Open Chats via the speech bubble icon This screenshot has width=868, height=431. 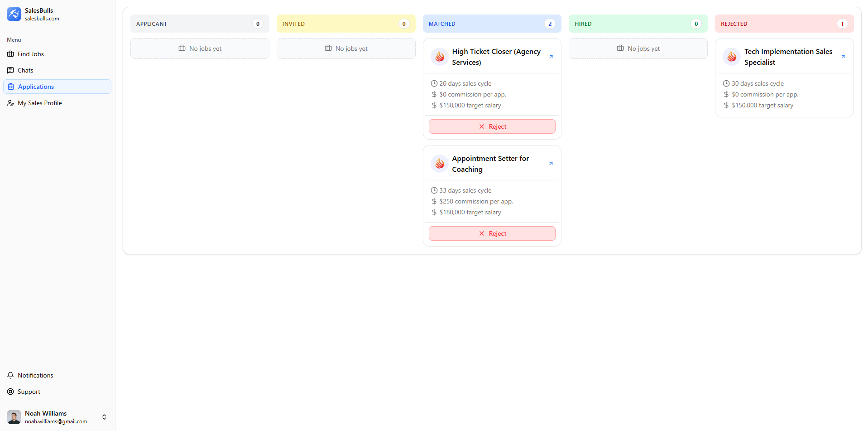(10, 70)
